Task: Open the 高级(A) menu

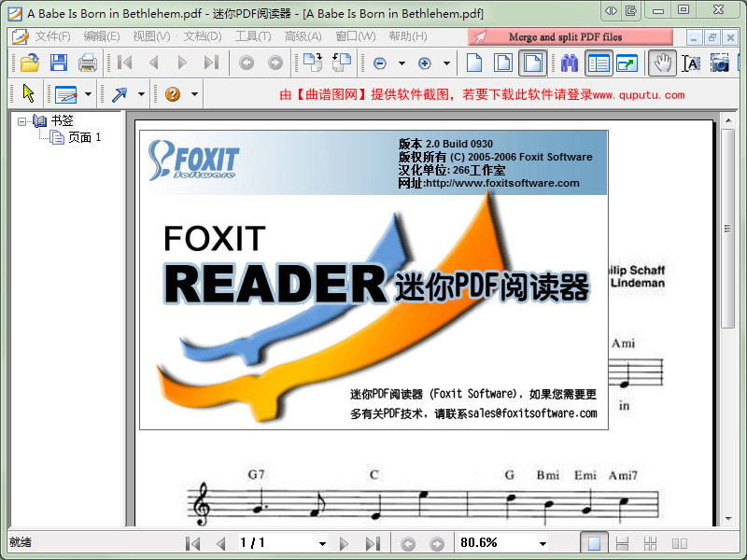Action: tap(303, 36)
